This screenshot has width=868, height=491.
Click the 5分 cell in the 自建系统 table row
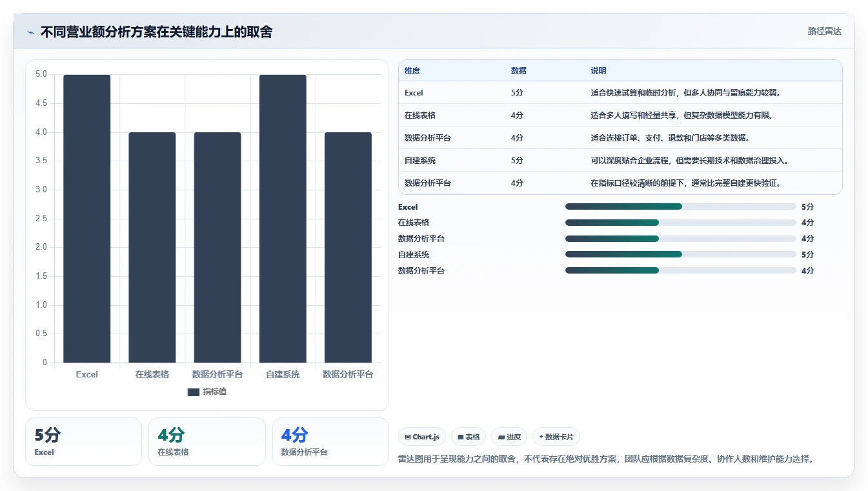(517, 161)
